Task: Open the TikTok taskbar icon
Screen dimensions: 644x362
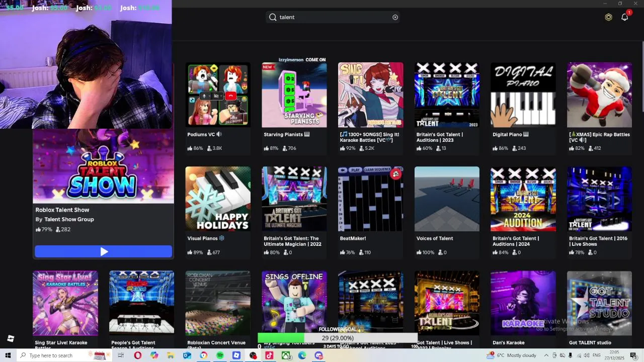Action: pos(269,355)
